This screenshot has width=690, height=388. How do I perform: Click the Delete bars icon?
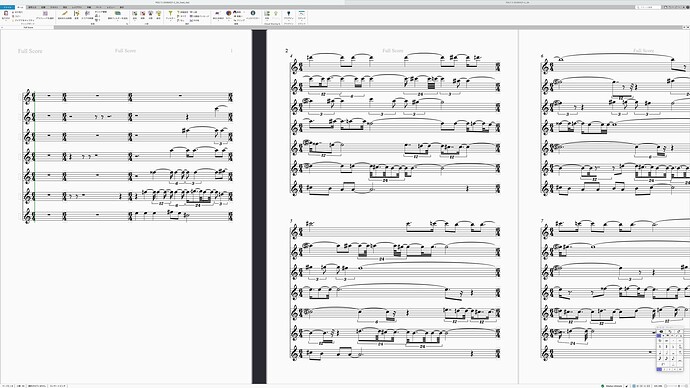pyautogui.click(x=143, y=14)
